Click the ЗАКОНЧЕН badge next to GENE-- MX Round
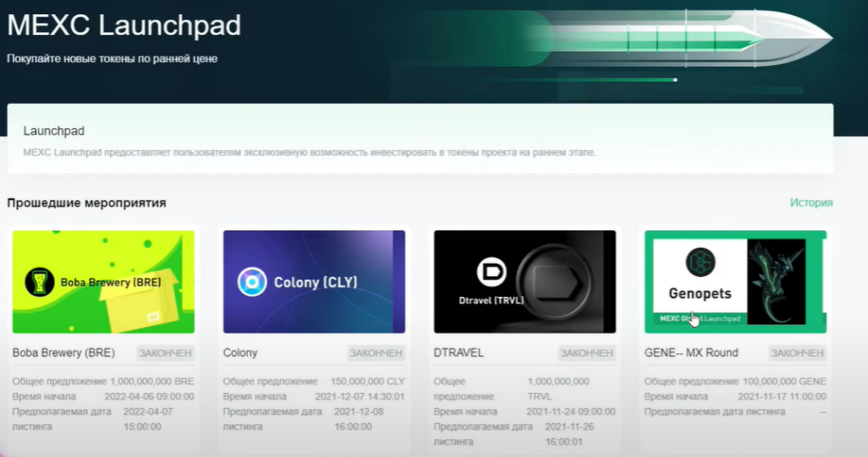The width and height of the screenshot is (868, 457). coord(797,353)
